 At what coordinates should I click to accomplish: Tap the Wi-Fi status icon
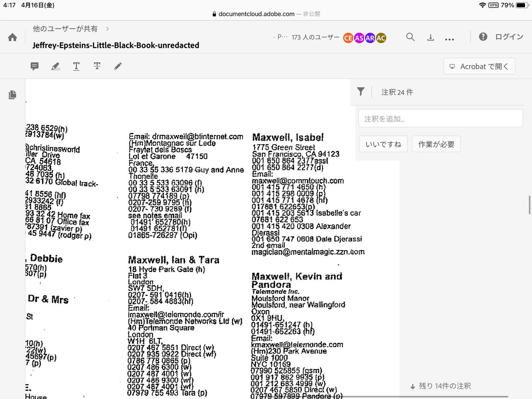pos(483,5)
